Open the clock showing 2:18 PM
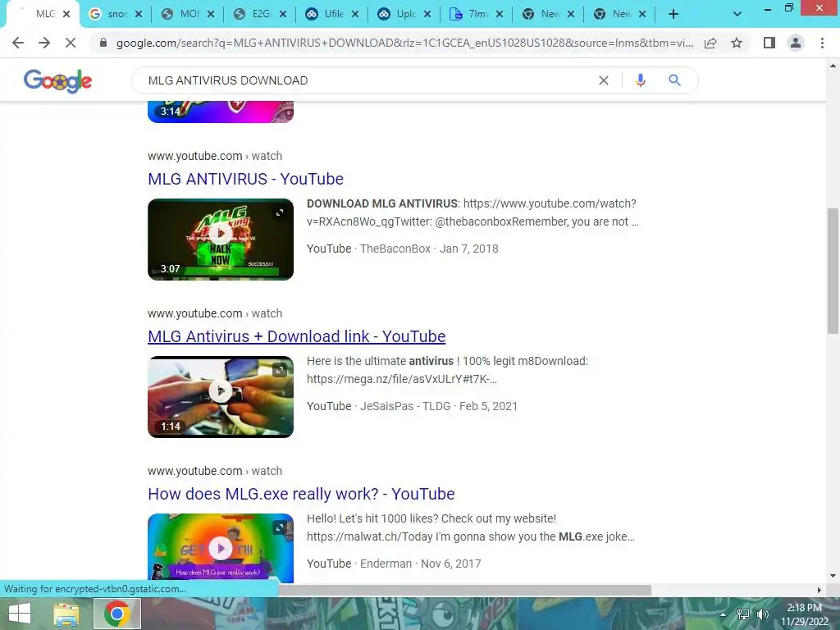Image resolution: width=840 pixels, height=630 pixels. [x=804, y=614]
